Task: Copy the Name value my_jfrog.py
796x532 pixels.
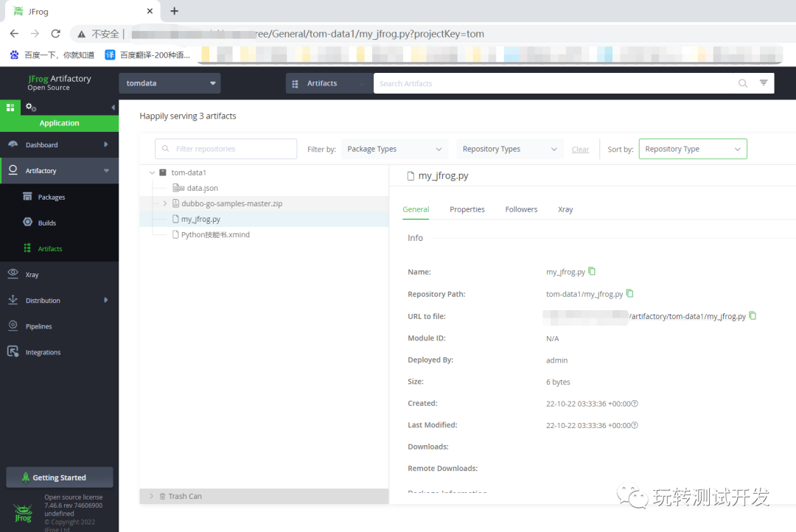Action: (592, 271)
